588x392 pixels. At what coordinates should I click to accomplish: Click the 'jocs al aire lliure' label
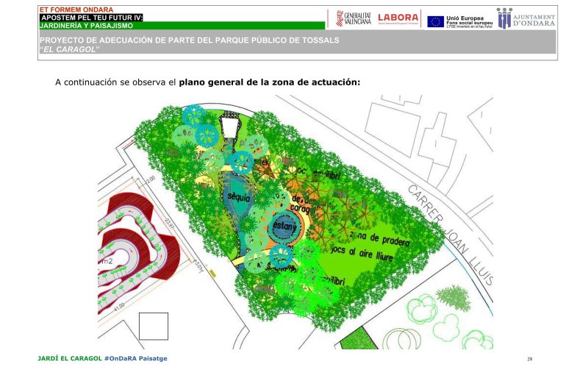[x=362, y=252]
